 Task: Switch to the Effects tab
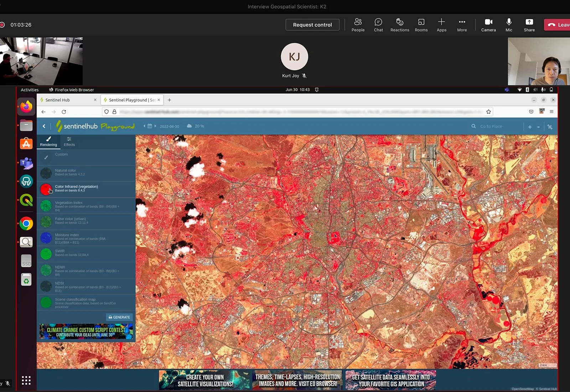pos(69,142)
